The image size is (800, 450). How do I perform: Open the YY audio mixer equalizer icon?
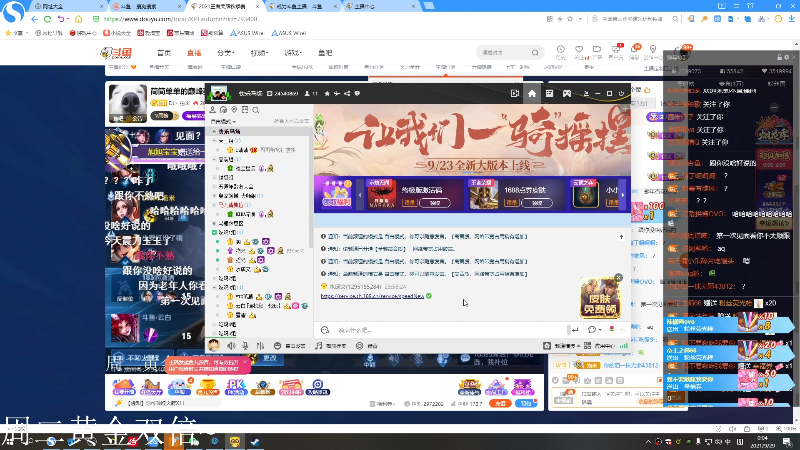click(260, 345)
